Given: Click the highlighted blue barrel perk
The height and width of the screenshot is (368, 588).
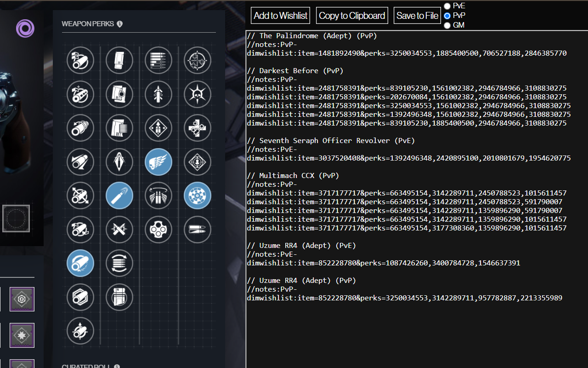Looking at the screenshot, I should [80, 263].
